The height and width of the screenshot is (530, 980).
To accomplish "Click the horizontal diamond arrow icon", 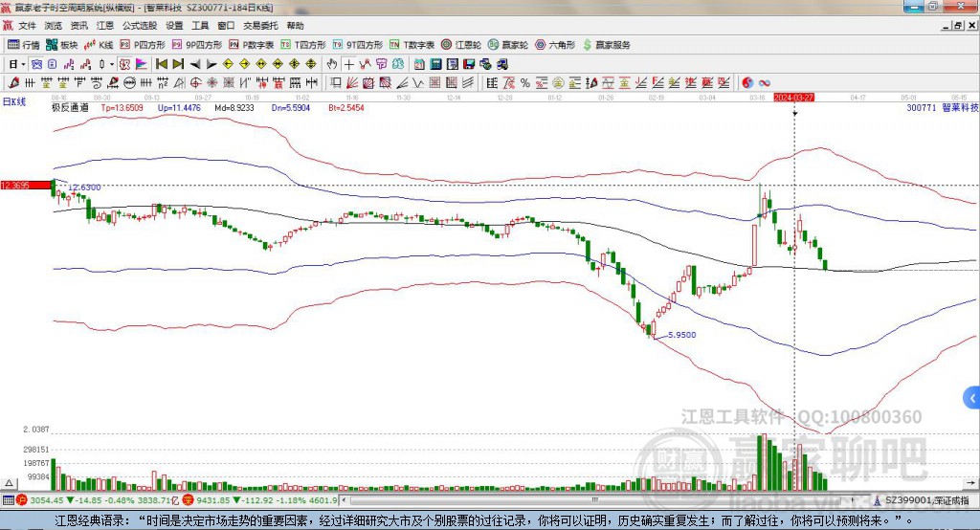I will (261, 64).
